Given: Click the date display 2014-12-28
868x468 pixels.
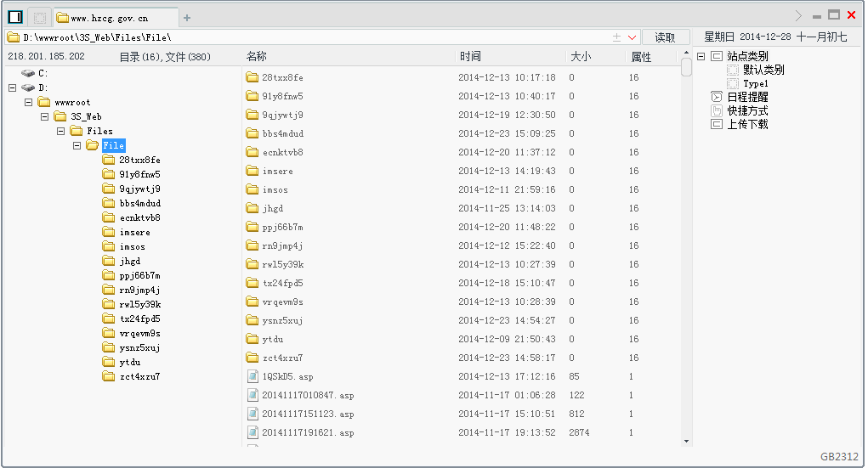Looking at the screenshot, I should point(766,37).
